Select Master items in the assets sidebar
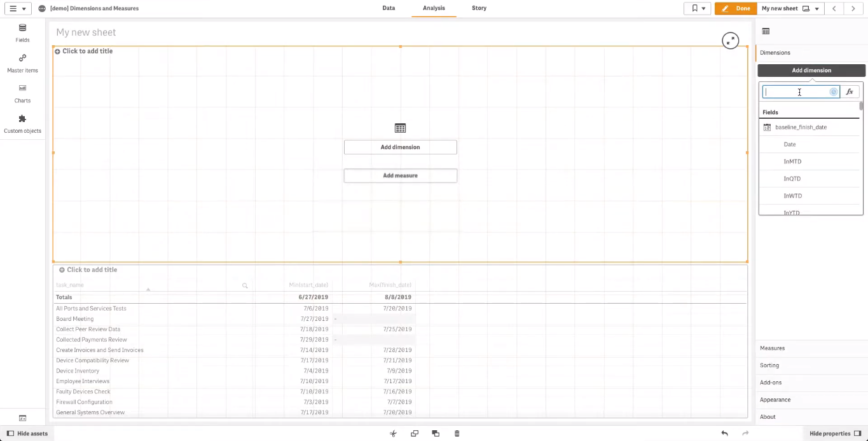 click(x=22, y=64)
